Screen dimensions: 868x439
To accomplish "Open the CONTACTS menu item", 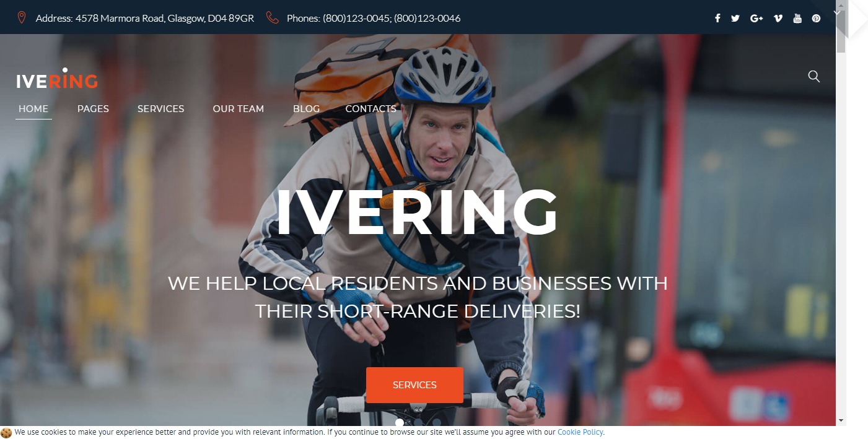I will [x=370, y=108].
